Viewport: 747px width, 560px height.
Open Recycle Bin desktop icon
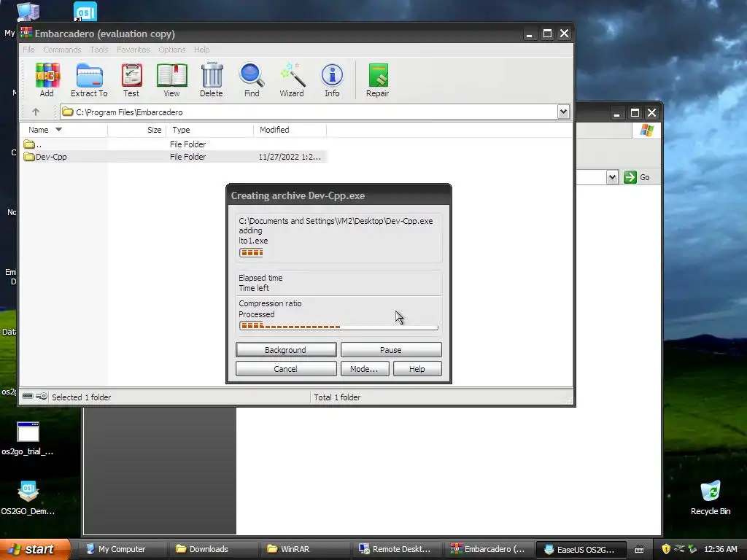[x=711, y=498]
